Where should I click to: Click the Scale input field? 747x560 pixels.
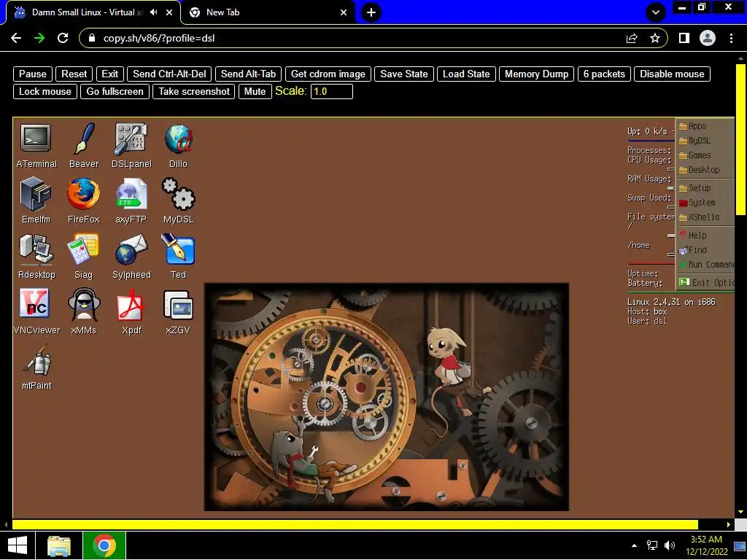[x=332, y=91]
